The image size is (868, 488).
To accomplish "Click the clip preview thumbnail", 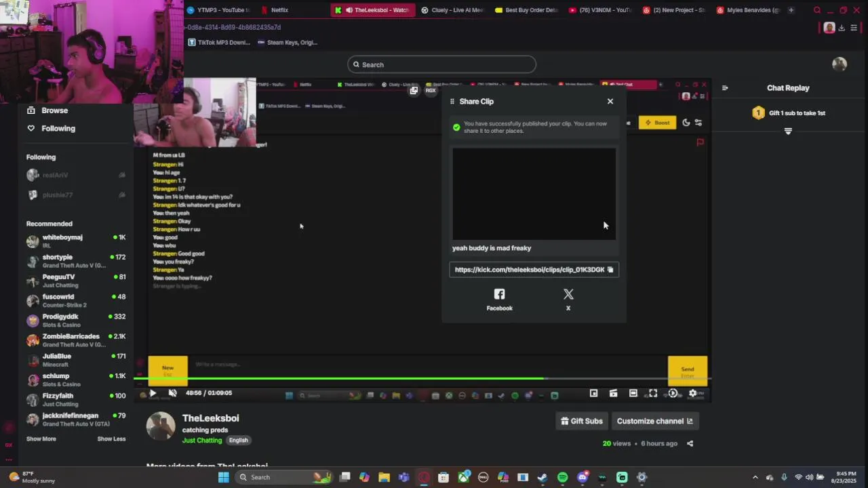I will click(534, 194).
